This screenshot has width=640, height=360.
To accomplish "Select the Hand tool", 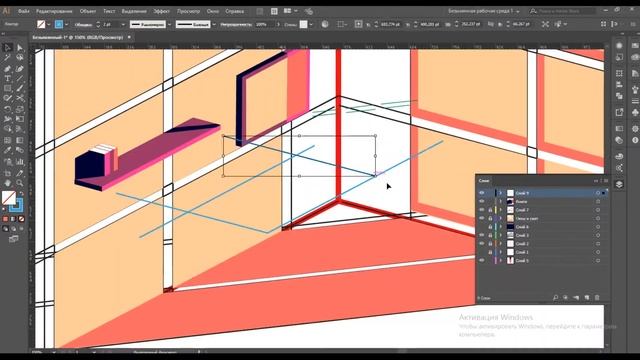I will [x=7, y=182].
